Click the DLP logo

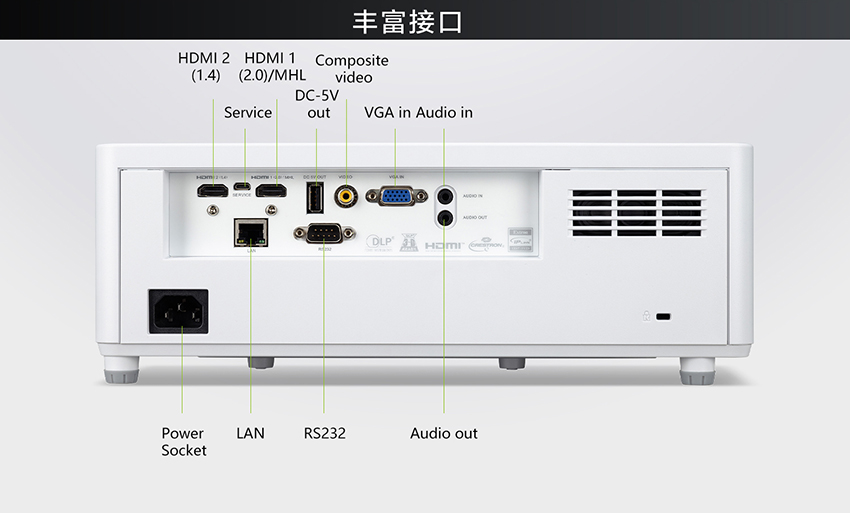[x=379, y=242]
